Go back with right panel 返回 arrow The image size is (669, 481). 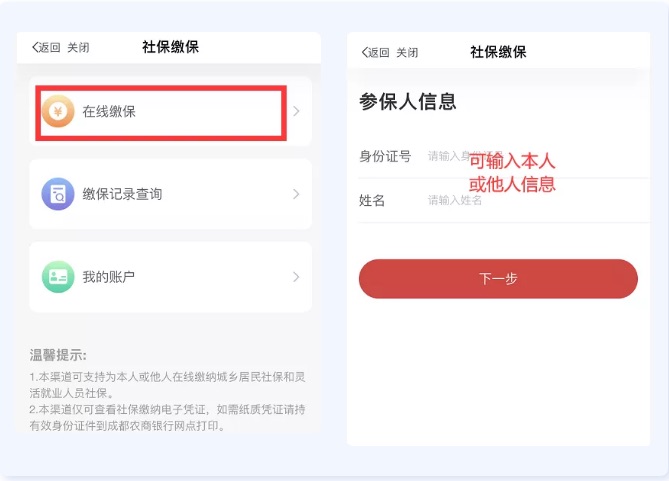pos(375,52)
